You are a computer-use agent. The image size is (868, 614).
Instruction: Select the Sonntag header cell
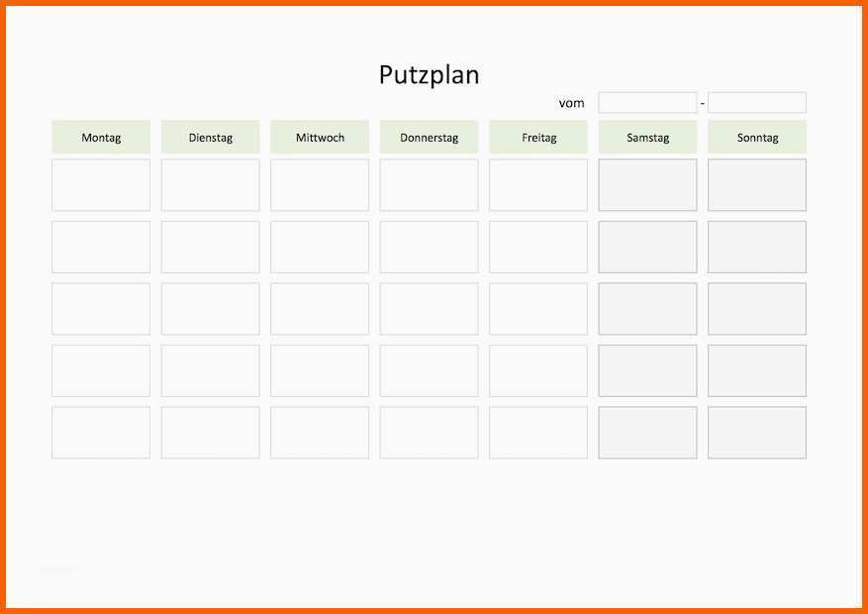point(757,137)
